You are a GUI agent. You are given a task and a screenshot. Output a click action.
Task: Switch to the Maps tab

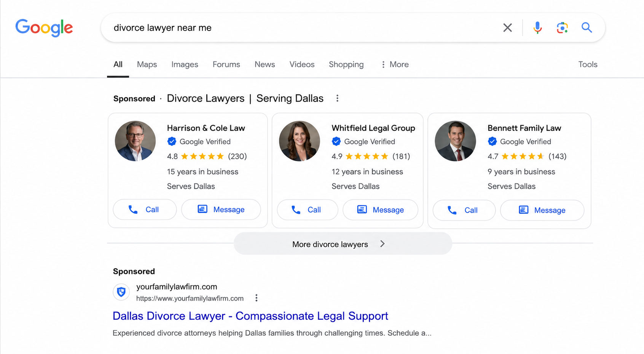[x=147, y=64]
